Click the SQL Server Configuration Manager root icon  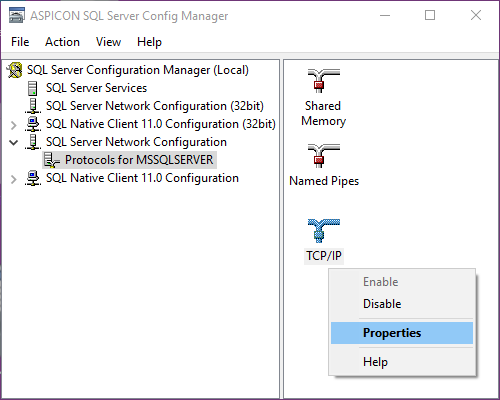pos(15,70)
